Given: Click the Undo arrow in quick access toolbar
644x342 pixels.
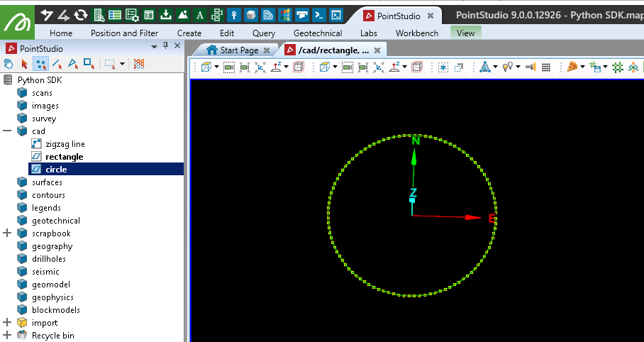Looking at the screenshot, I should click(x=47, y=15).
